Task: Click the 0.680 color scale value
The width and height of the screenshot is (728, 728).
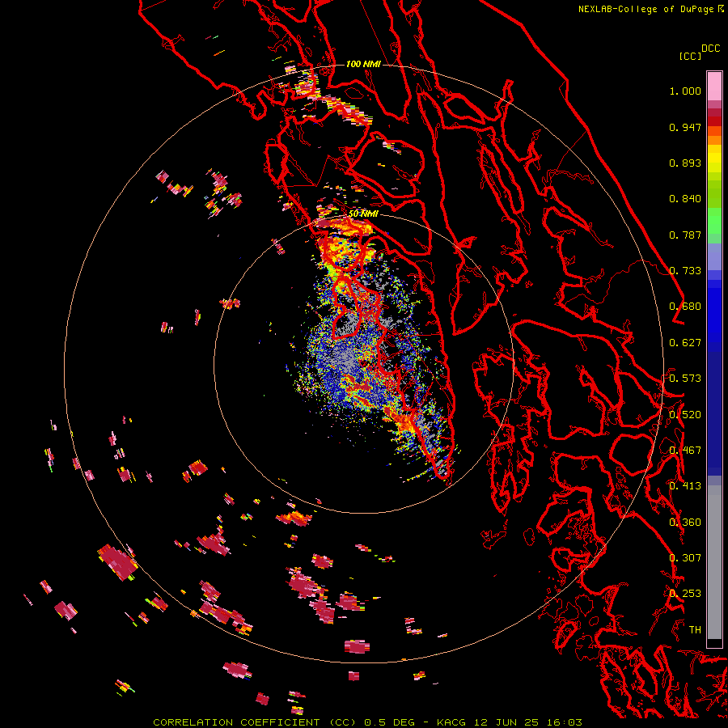Action: pos(685,307)
